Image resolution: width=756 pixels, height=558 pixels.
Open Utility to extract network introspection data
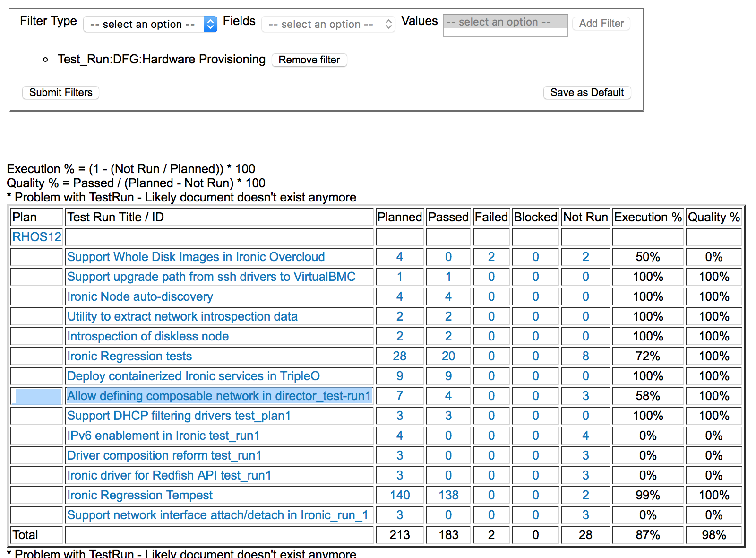[x=182, y=316]
